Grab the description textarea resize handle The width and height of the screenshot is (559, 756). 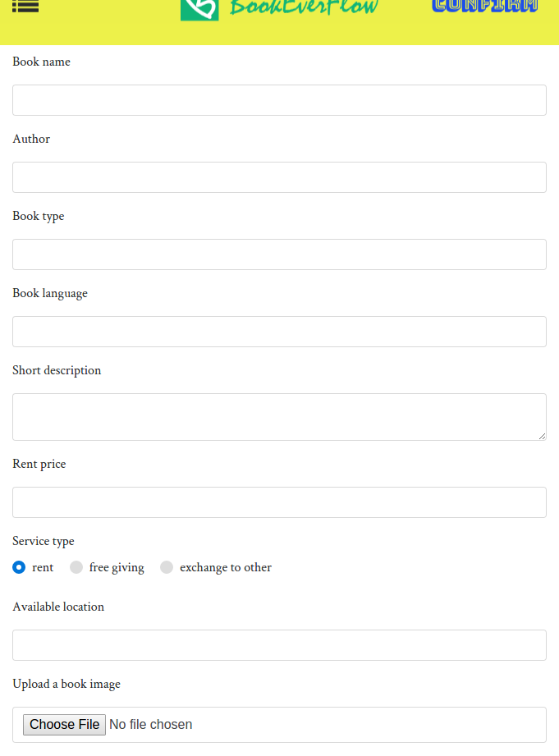click(541, 435)
